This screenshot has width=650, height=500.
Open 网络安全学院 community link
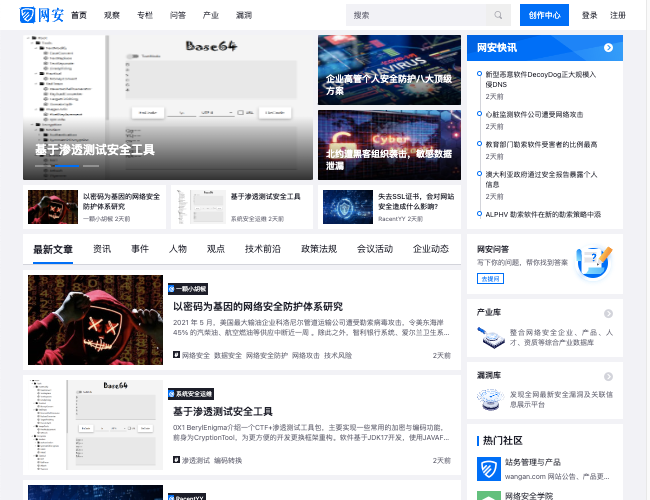[529, 495]
